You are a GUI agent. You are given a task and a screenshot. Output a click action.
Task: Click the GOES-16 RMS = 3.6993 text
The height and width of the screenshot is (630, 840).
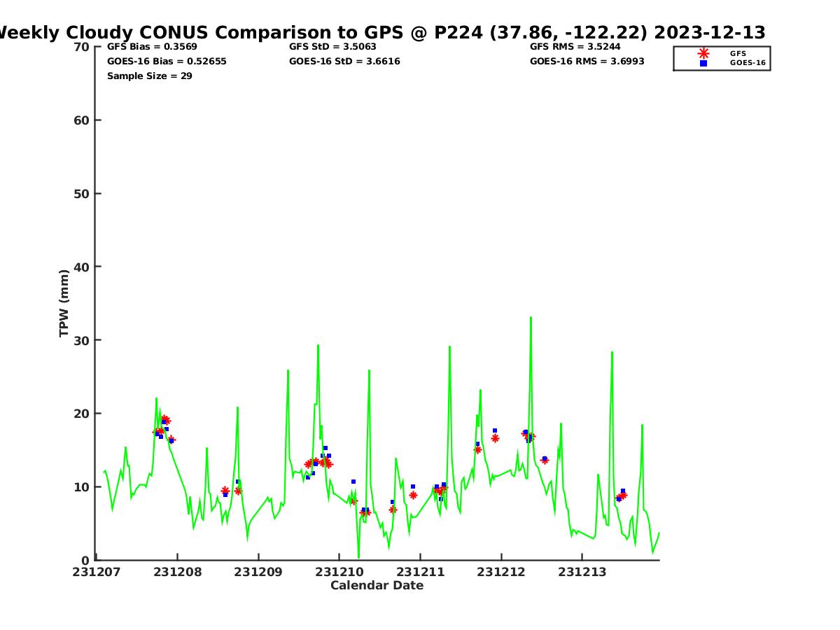click(587, 62)
